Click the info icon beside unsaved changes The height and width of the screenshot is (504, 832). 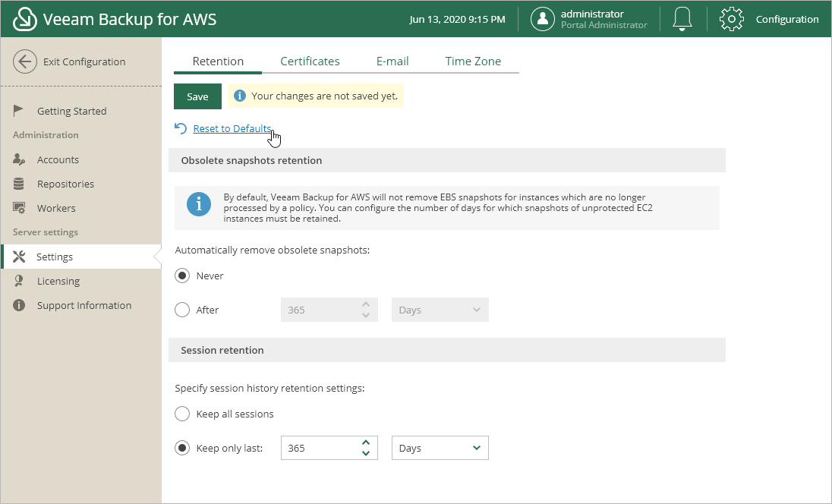pos(240,96)
